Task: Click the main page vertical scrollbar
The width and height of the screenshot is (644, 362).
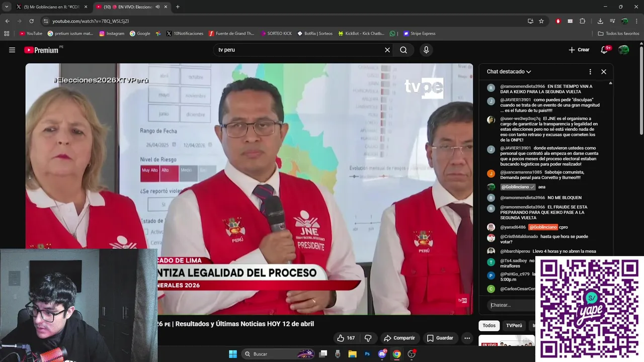Action: tap(641, 90)
